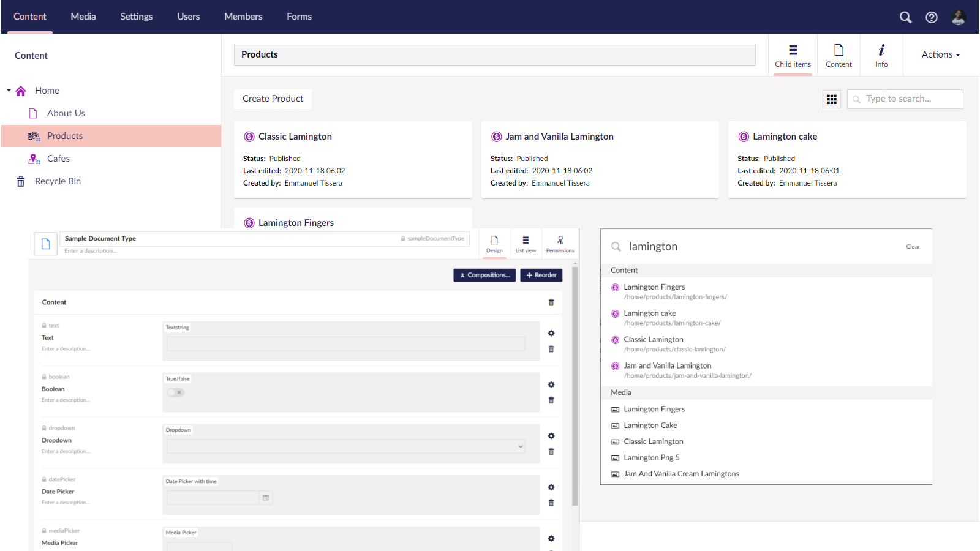Image resolution: width=980 pixels, height=551 pixels.
Task: Open the Actions dropdown
Action: [x=940, y=54]
